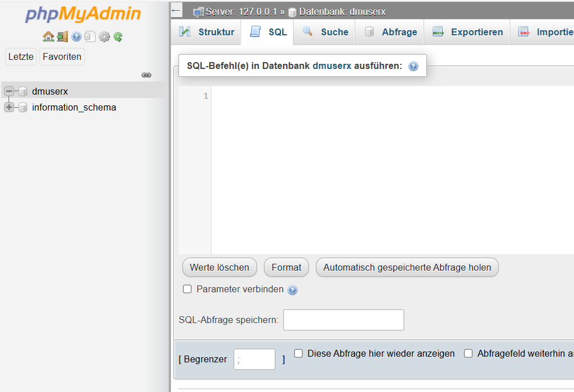The width and height of the screenshot is (574, 392).
Task: Select dmuserx database in the tree
Action: coord(50,91)
